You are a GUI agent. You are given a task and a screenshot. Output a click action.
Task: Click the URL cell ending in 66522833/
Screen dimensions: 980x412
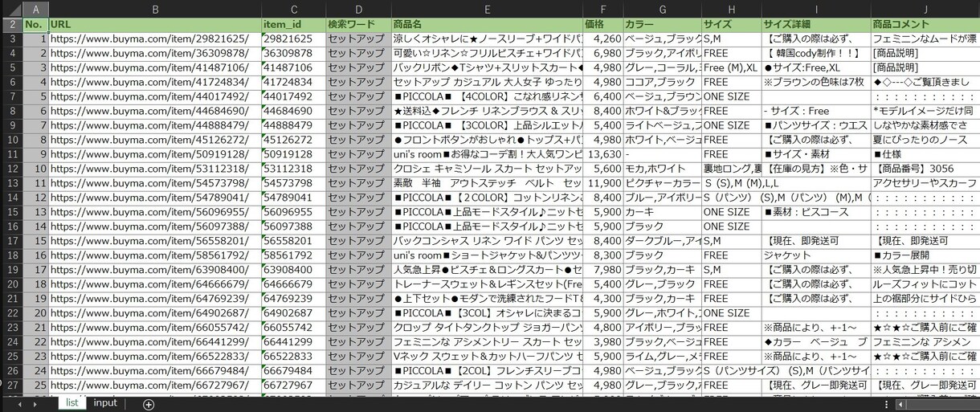[155, 357]
